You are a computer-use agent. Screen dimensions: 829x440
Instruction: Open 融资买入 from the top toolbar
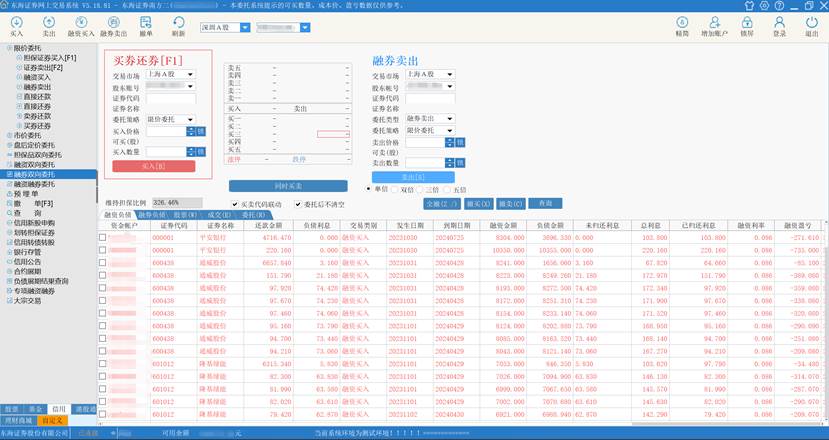[x=81, y=26]
